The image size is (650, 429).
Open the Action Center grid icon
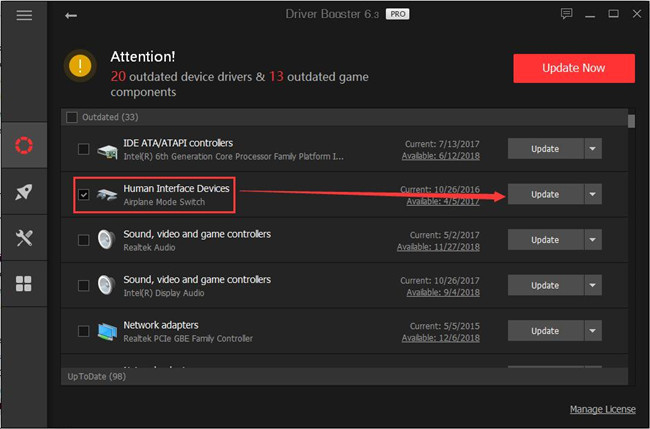(24, 284)
